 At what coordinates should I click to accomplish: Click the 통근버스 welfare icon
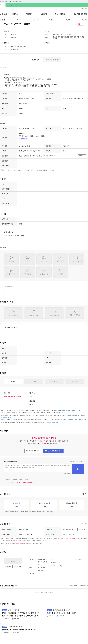tap(11, 259)
